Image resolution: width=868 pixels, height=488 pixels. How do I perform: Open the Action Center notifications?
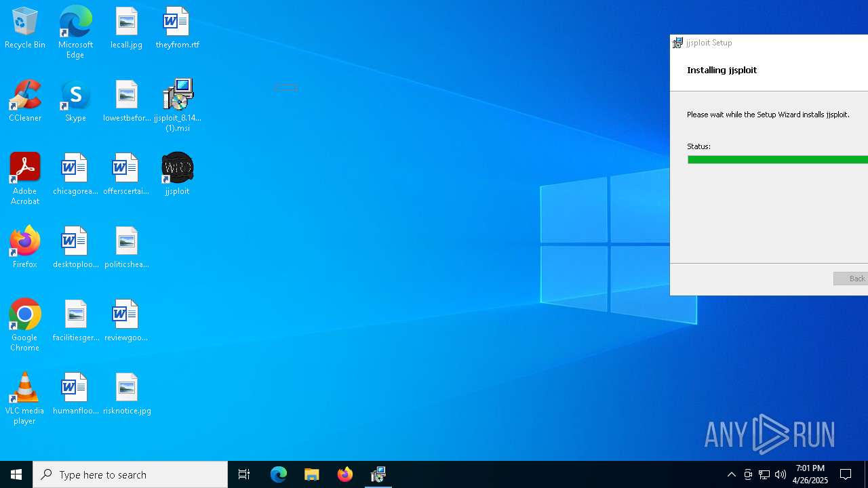846,474
